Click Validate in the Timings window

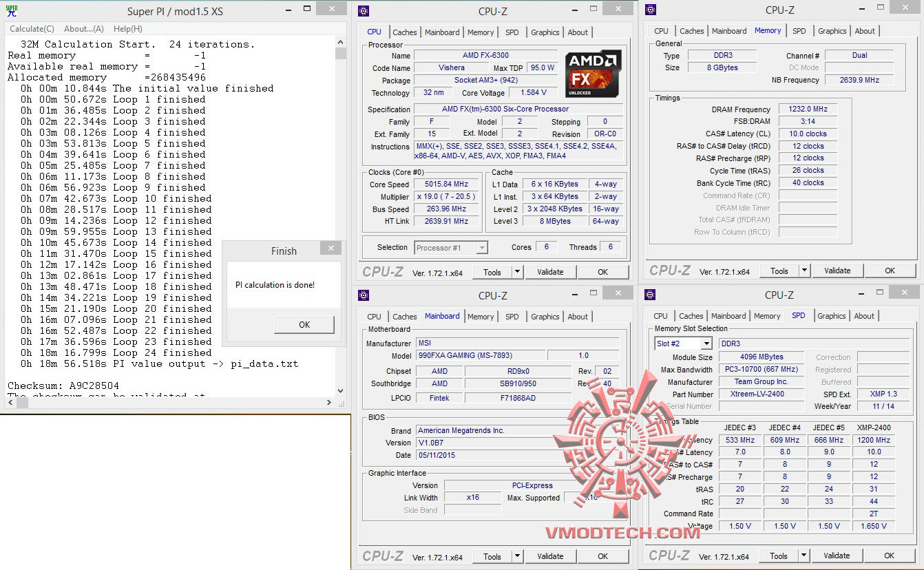pos(837,271)
